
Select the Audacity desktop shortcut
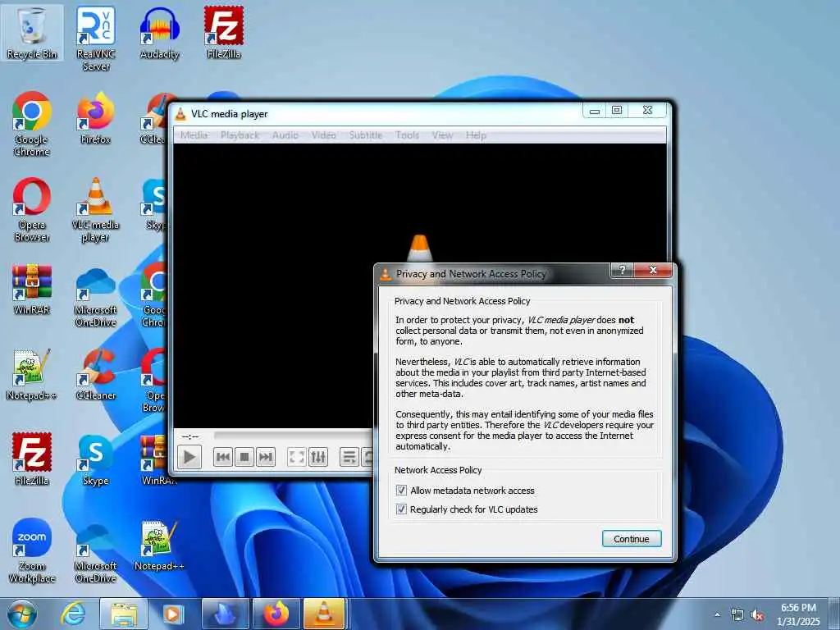tap(159, 33)
